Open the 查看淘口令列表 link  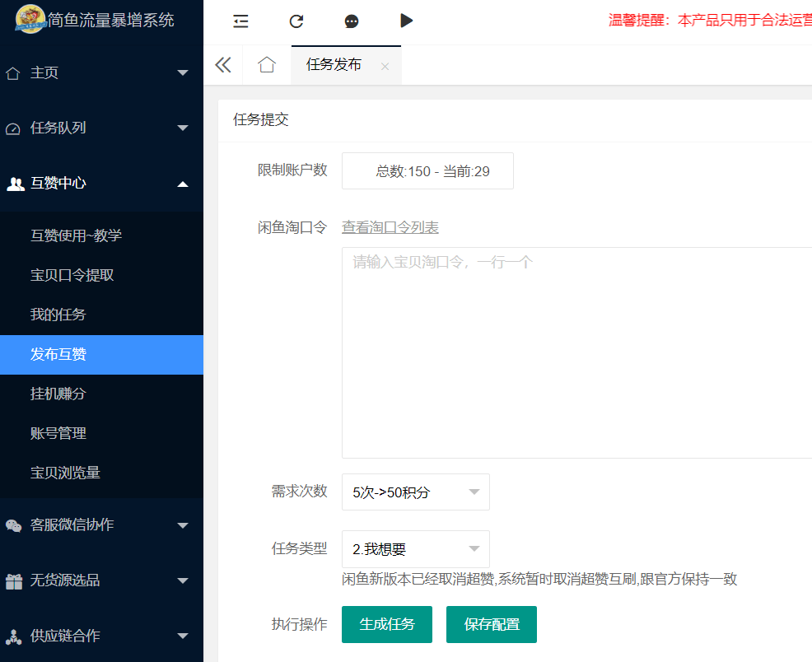coord(390,227)
